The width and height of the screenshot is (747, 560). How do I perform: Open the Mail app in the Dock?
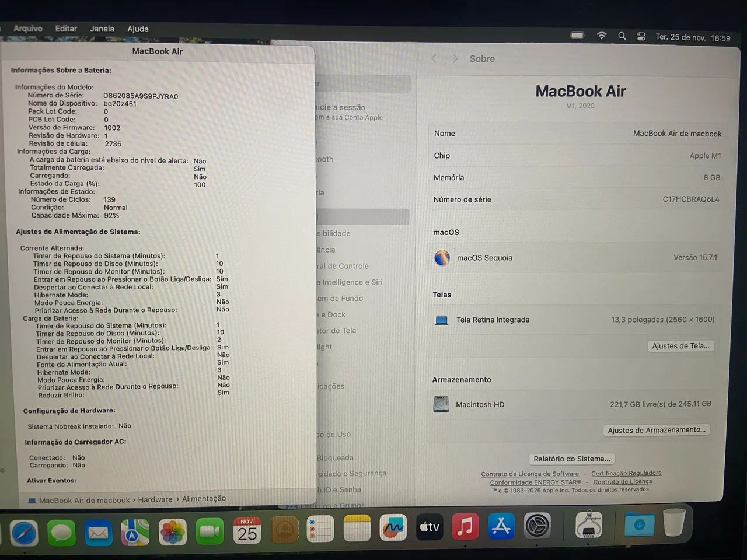tap(98, 533)
